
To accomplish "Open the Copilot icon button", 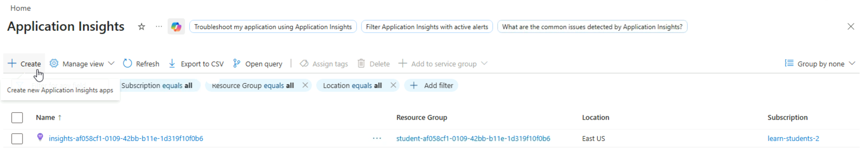I will pyautogui.click(x=176, y=27).
